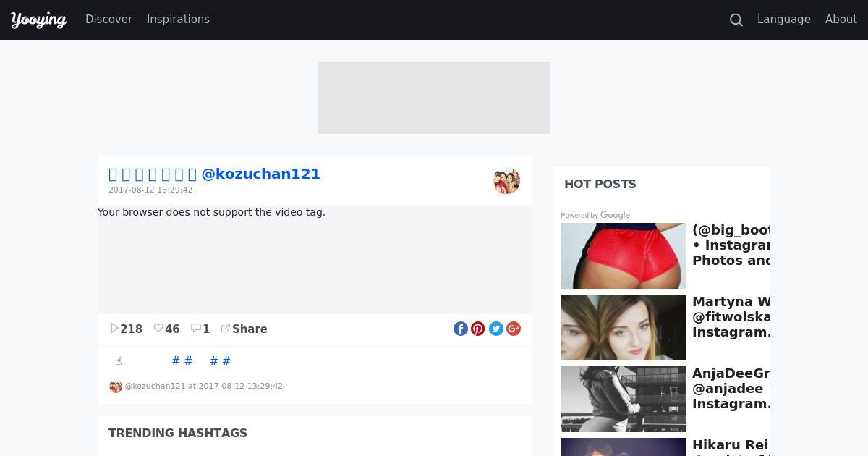Click the comment bubble icon showing 1
This screenshot has width=868, height=456.
point(195,329)
